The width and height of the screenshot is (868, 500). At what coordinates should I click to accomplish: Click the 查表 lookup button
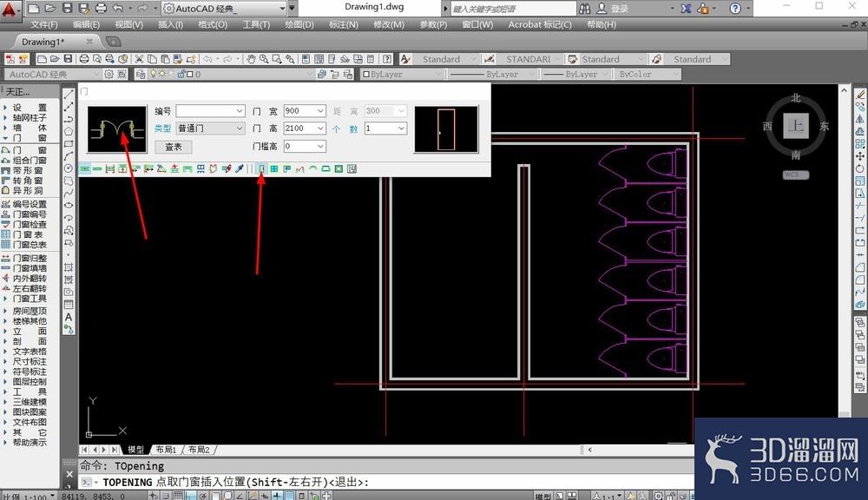pyautogui.click(x=174, y=147)
